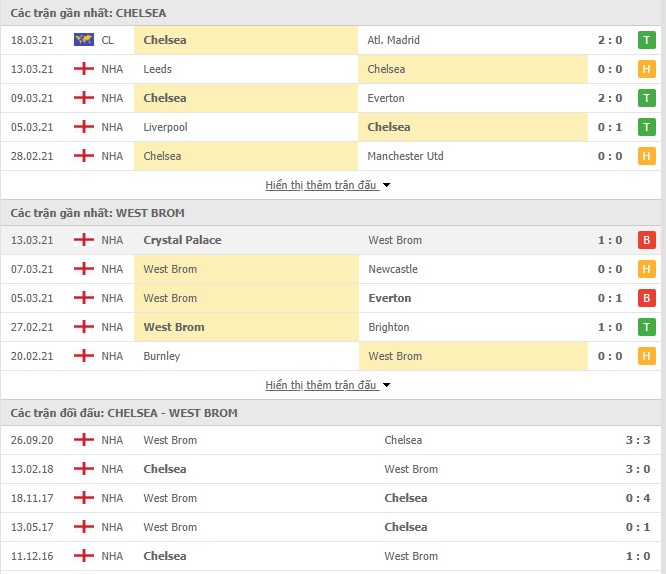Image resolution: width=666 pixels, height=574 pixels.
Task: Click orange H badge for Leeds–Chelsea
Action: 646,69
